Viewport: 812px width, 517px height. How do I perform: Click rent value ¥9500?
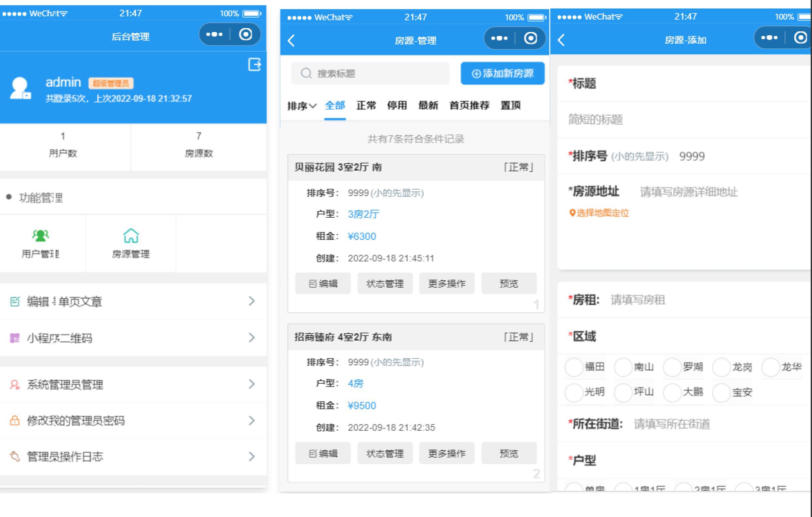(362, 406)
